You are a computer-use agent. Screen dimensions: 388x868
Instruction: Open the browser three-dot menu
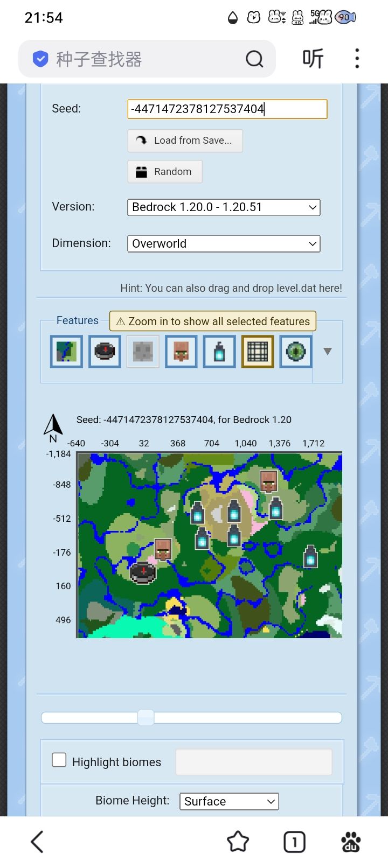[x=357, y=58]
